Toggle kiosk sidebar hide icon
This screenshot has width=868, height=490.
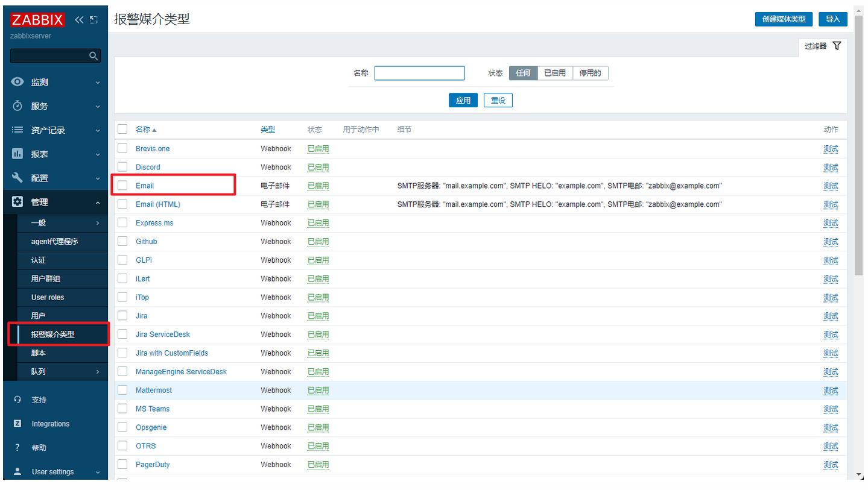tap(93, 20)
